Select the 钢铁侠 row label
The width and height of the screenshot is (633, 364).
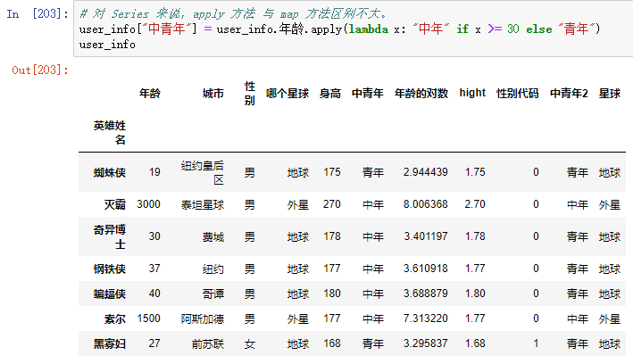click(x=110, y=269)
